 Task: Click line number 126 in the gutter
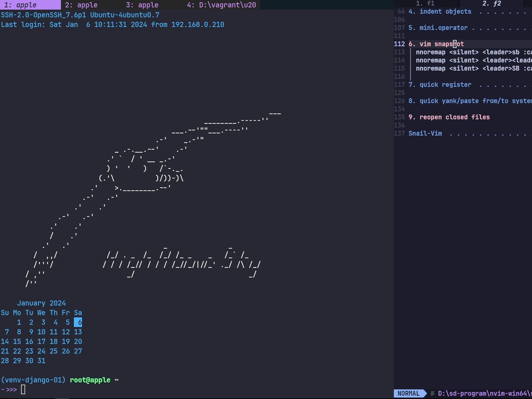[x=399, y=101]
